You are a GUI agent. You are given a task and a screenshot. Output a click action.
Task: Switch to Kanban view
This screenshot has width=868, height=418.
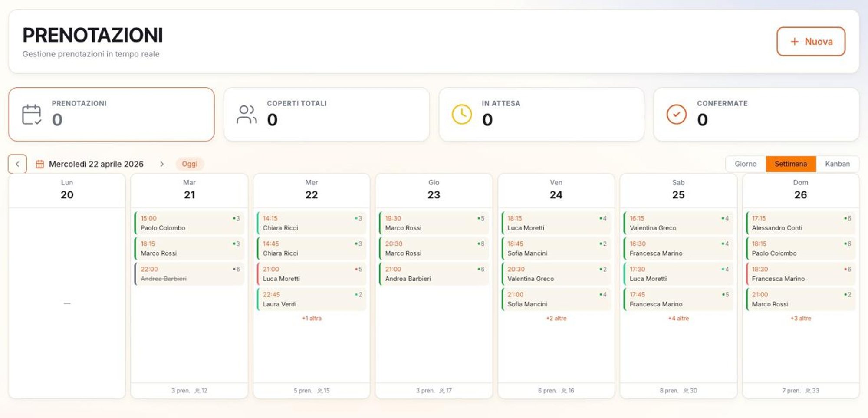pos(837,164)
